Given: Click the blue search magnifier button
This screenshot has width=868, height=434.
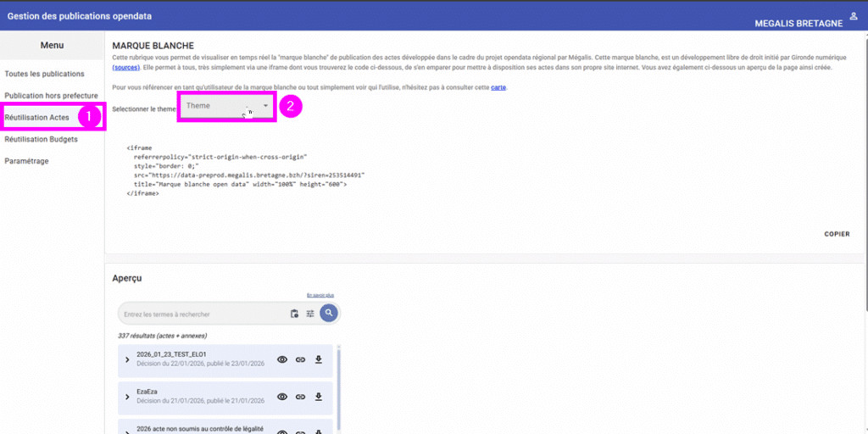Looking at the screenshot, I should pyautogui.click(x=329, y=314).
